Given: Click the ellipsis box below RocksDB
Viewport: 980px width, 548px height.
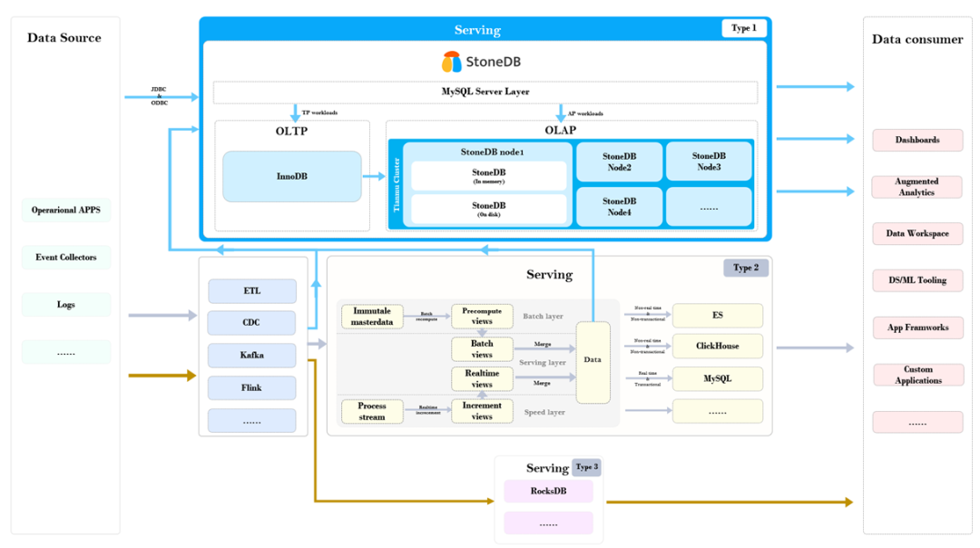Looking at the screenshot, I should 548,523.
